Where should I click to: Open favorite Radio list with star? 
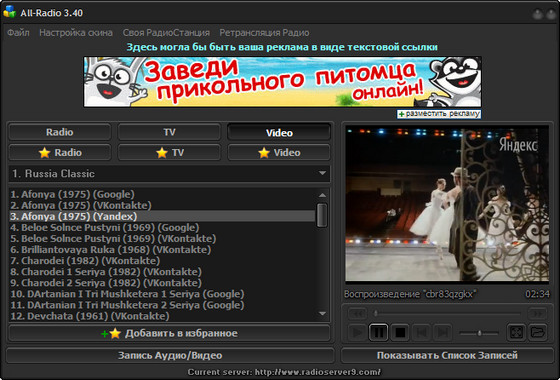click(60, 152)
